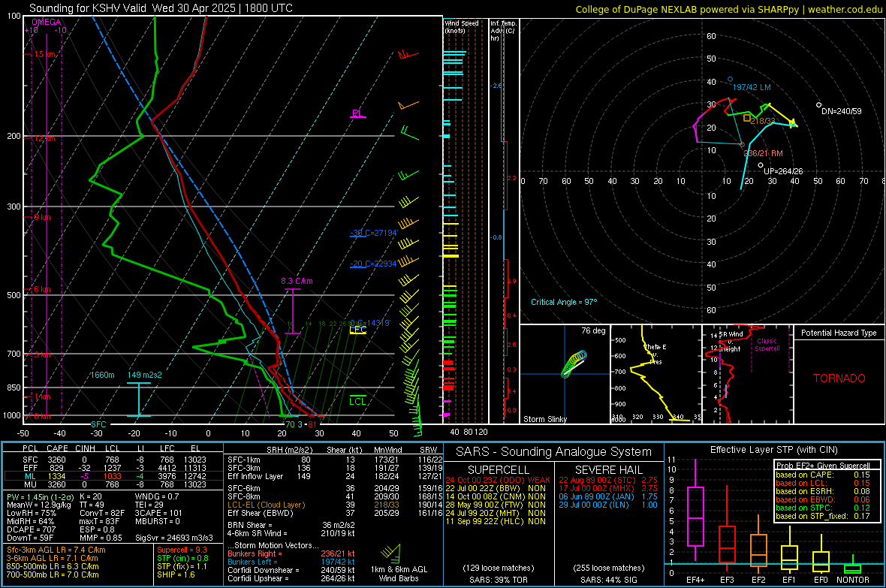886x588 pixels.
Task: Click the red TORNADO hazard text
Action: (839, 378)
